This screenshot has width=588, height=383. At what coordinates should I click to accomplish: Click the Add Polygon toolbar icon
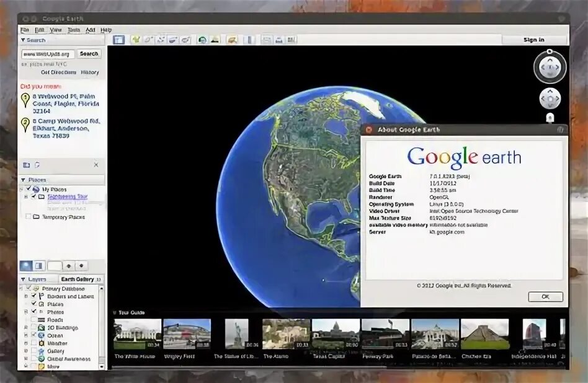(148, 39)
